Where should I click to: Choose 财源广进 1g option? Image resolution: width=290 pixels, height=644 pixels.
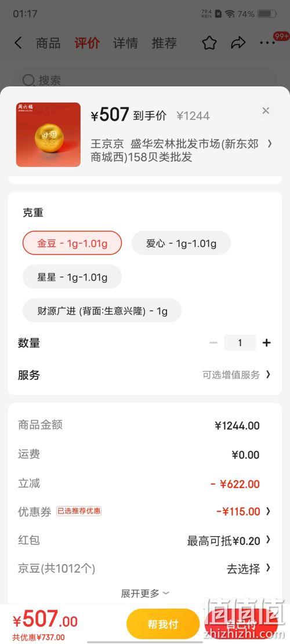(102, 311)
